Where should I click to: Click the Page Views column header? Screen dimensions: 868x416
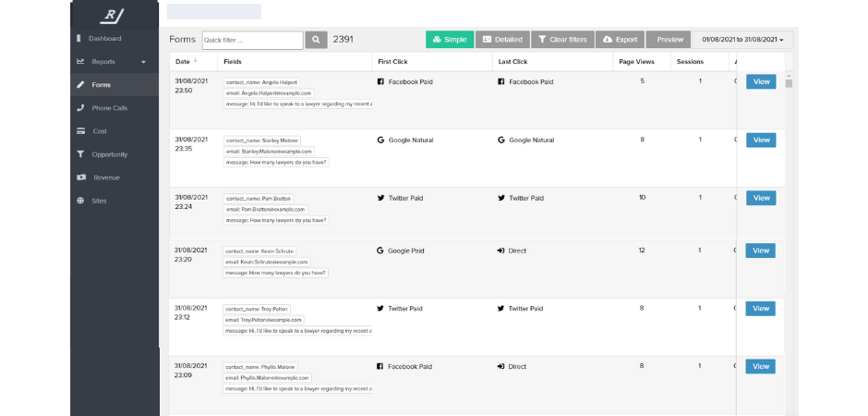pos(634,62)
